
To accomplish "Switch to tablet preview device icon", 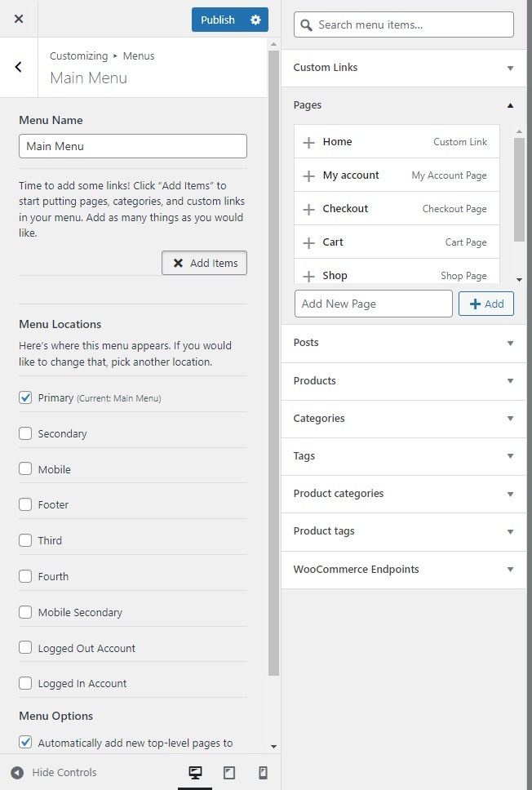I will click(x=229, y=772).
